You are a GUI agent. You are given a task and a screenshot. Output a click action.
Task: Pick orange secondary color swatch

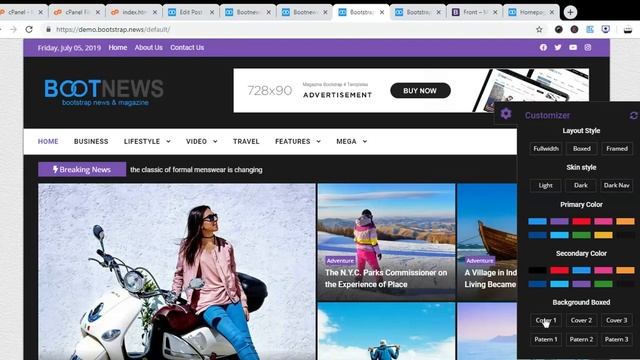click(625, 270)
